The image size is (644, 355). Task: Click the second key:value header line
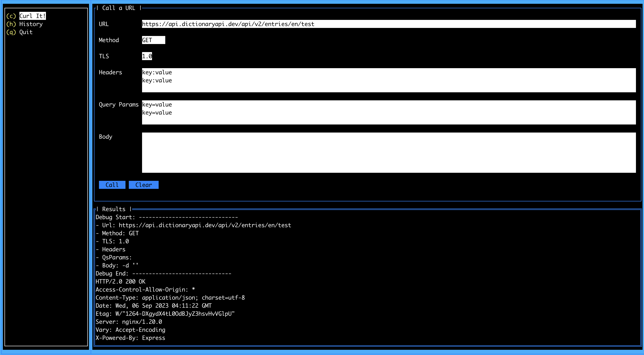click(157, 80)
